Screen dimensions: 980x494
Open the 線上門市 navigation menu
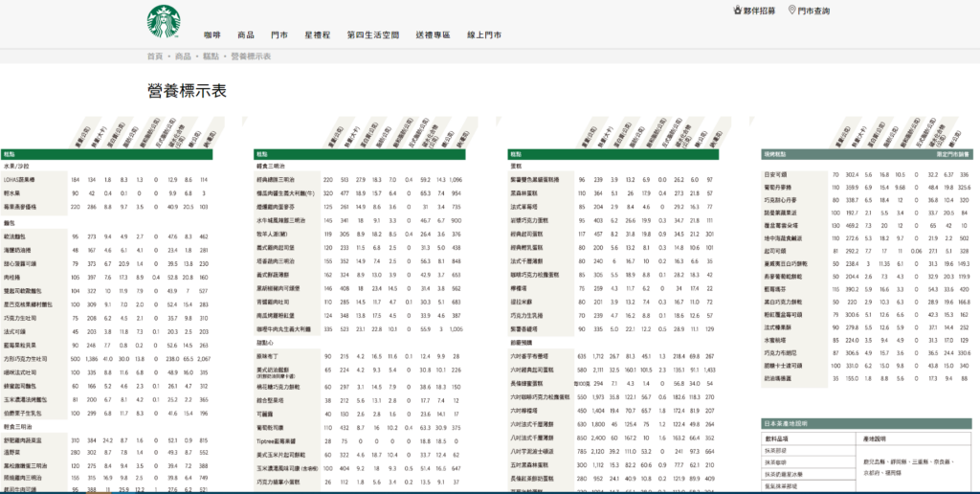tap(484, 35)
